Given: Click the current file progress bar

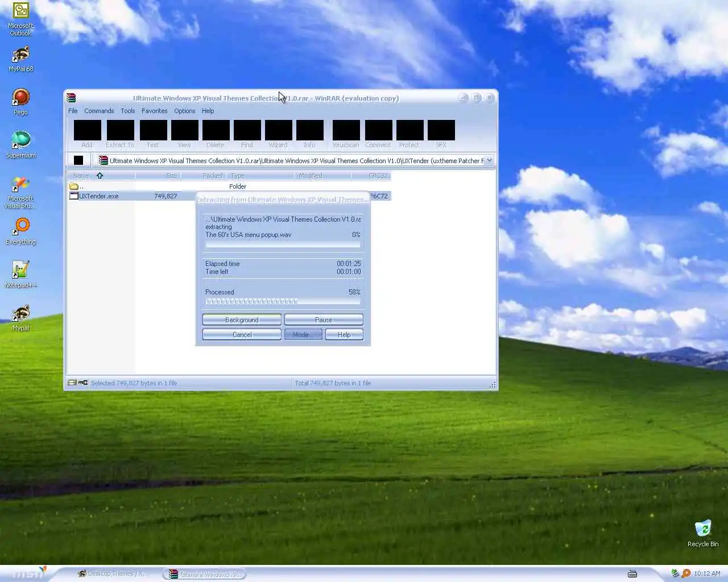Looking at the screenshot, I should coord(283,244).
